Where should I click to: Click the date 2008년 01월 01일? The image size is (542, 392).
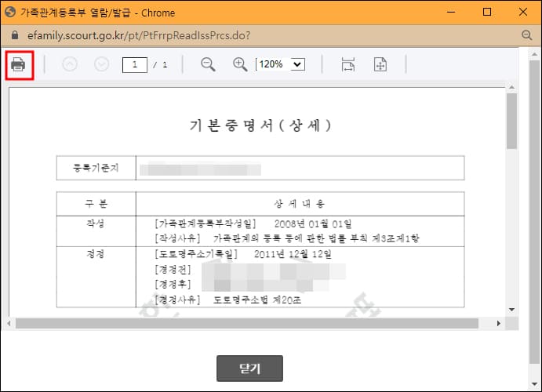[x=313, y=224]
